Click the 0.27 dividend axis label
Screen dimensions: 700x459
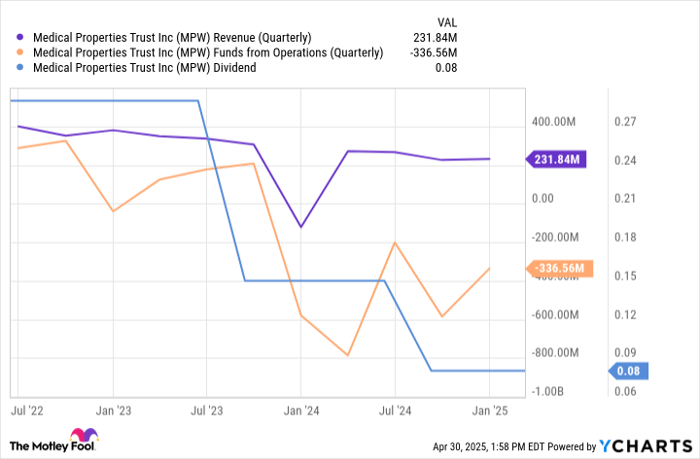click(x=625, y=122)
